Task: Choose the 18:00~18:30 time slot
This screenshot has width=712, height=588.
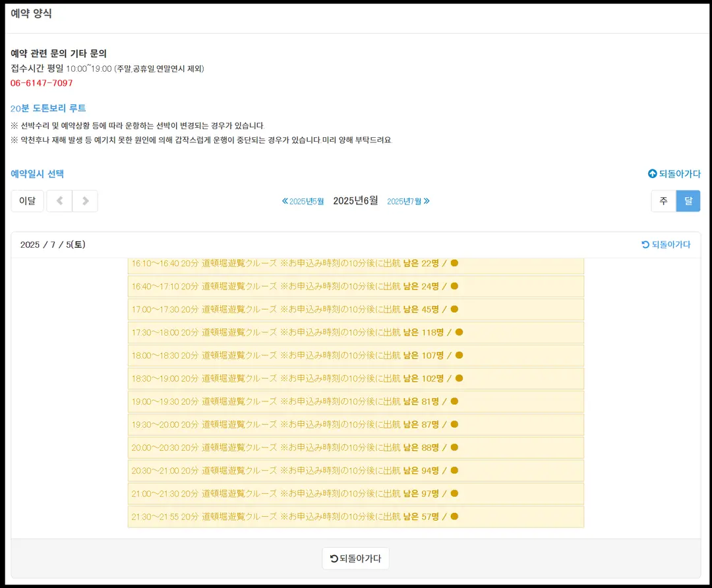Action: 355,355
